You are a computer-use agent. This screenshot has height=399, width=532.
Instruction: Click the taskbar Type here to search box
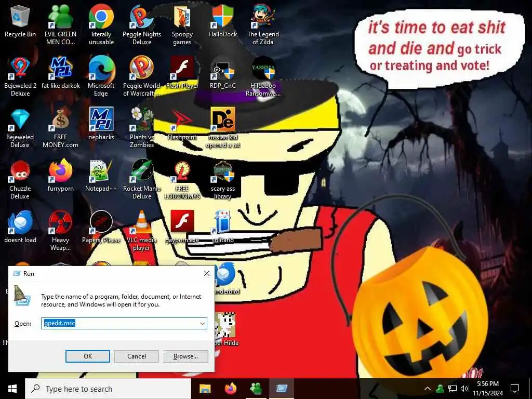click(x=108, y=389)
